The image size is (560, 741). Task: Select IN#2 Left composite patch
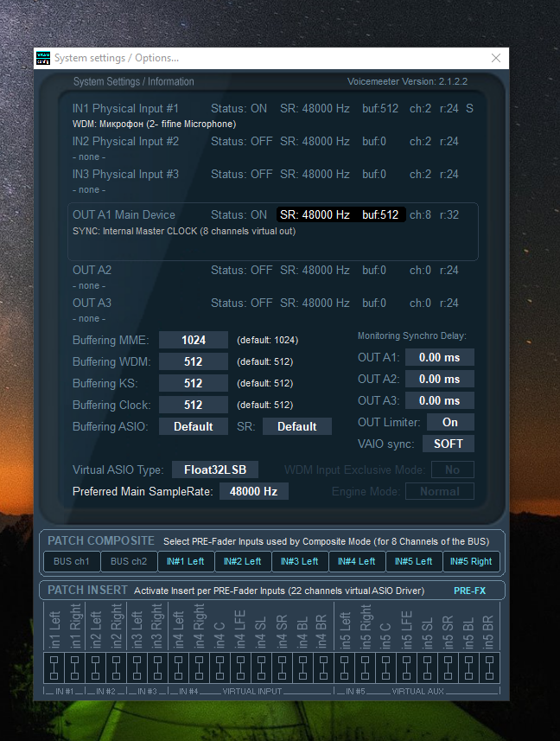tap(243, 561)
